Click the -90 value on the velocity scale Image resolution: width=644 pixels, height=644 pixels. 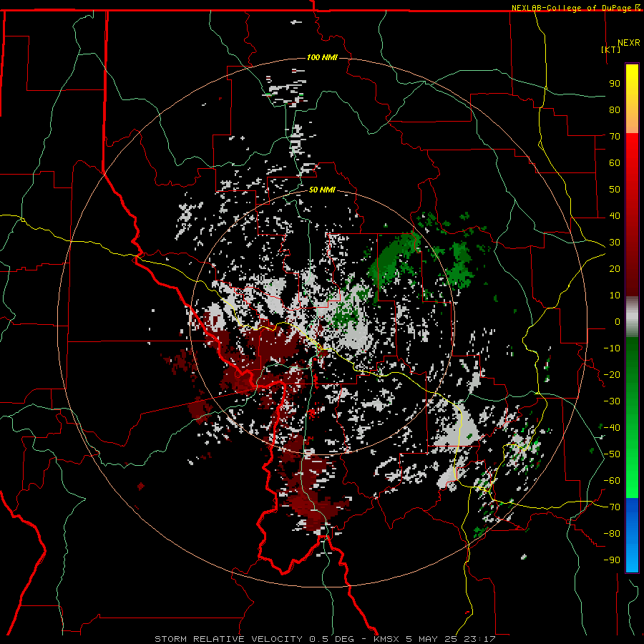coord(612,560)
